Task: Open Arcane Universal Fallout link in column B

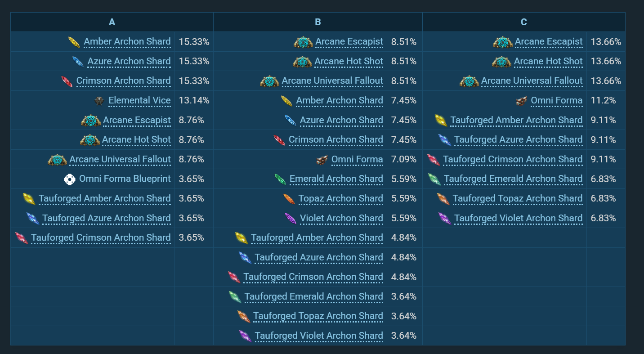Action: tap(332, 81)
